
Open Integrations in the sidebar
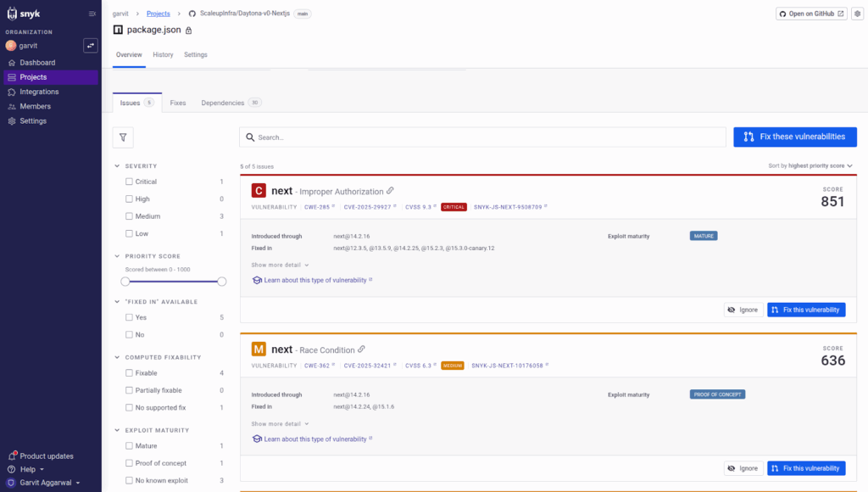pos(39,92)
